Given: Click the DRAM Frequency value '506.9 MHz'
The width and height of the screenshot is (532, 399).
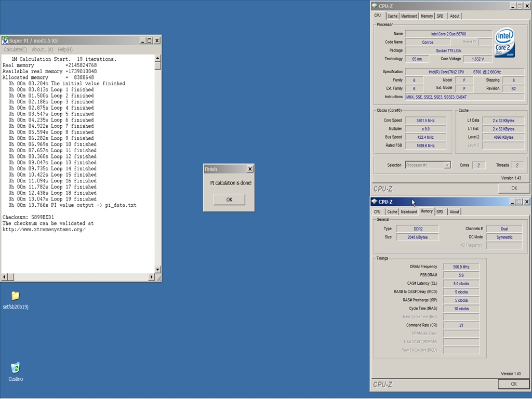Looking at the screenshot, I should pyautogui.click(x=461, y=267).
